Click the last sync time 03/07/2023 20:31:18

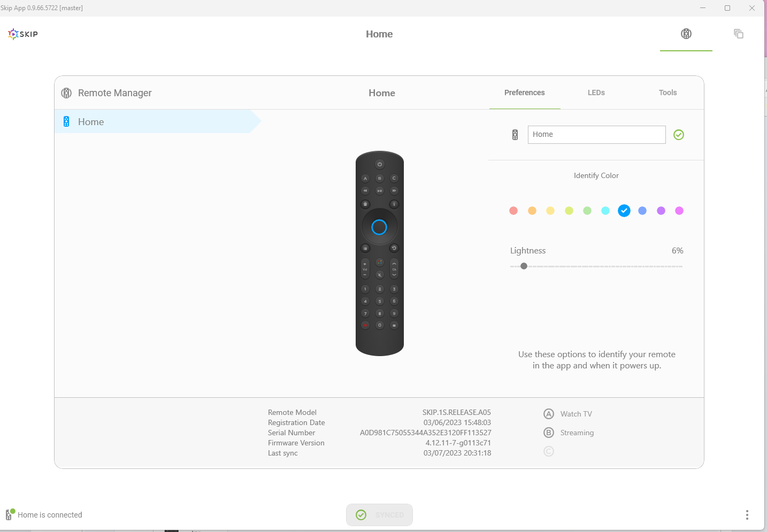[x=457, y=453]
